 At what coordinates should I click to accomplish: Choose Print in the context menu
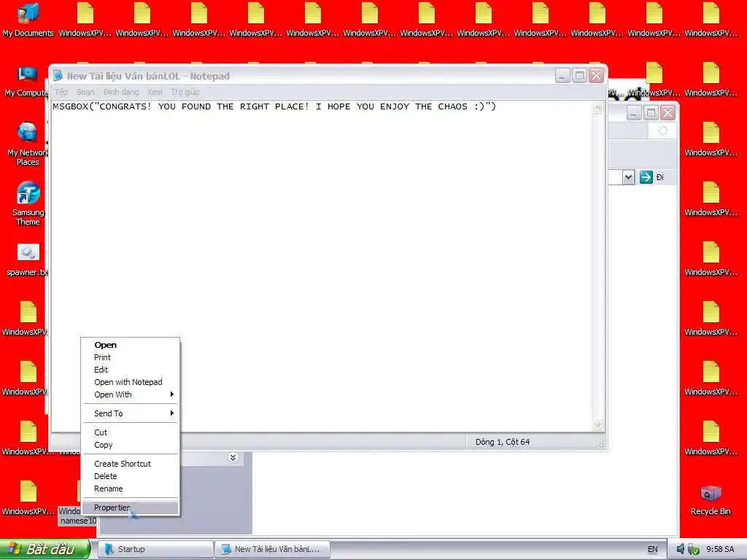130,357
